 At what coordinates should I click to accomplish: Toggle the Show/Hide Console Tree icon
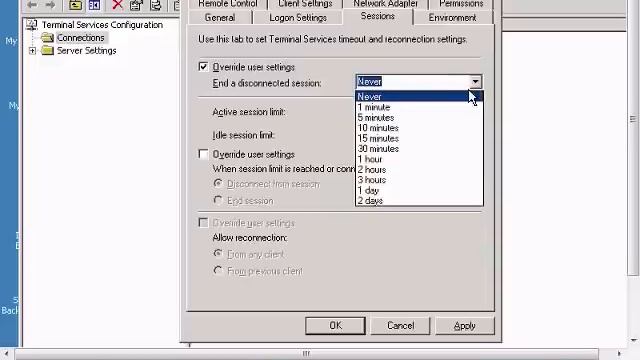coord(94,5)
